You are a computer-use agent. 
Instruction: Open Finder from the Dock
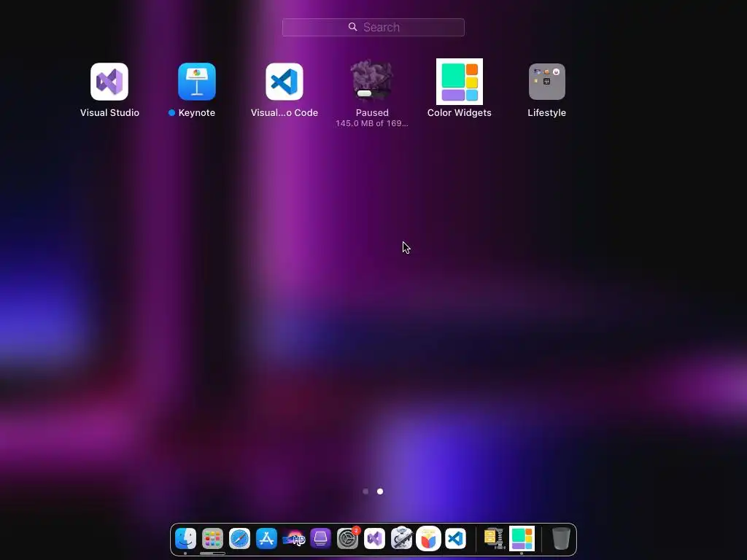coord(185,539)
